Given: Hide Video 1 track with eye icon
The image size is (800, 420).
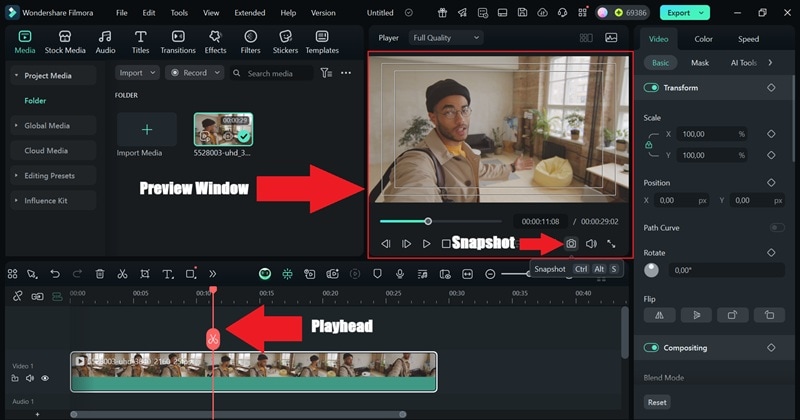Looking at the screenshot, I should click(45, 378).
